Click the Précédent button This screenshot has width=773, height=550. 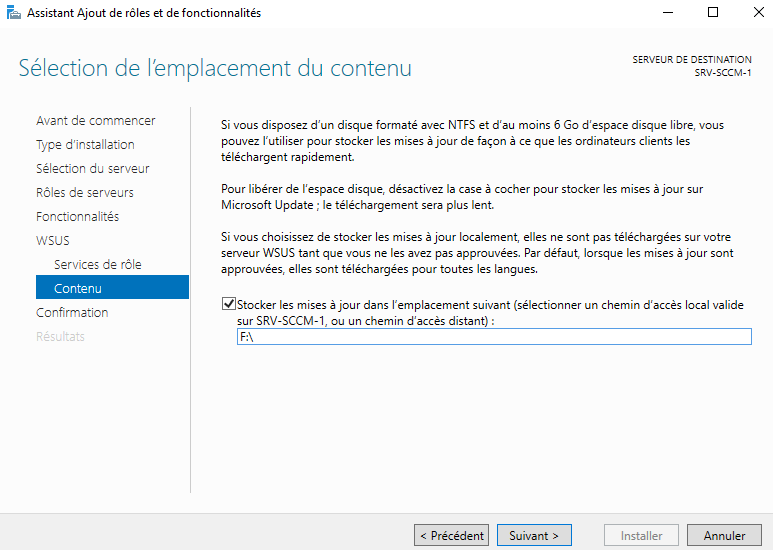tap(452, 536)
